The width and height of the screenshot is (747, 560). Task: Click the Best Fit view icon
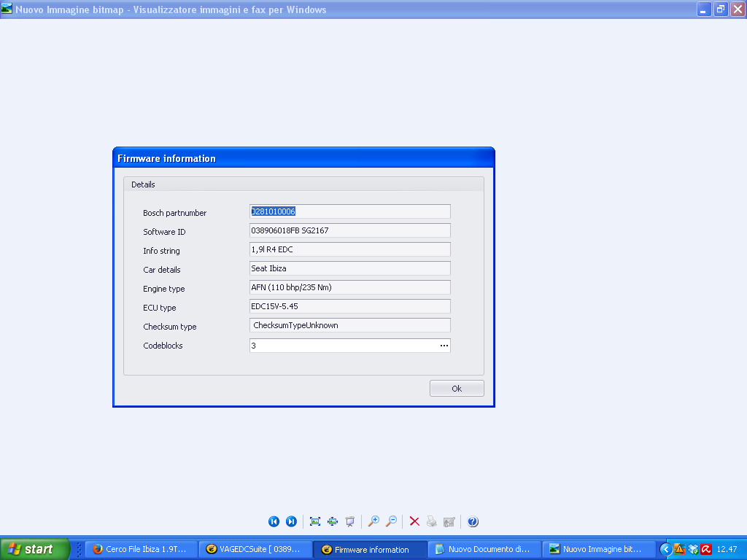(315, 521)
